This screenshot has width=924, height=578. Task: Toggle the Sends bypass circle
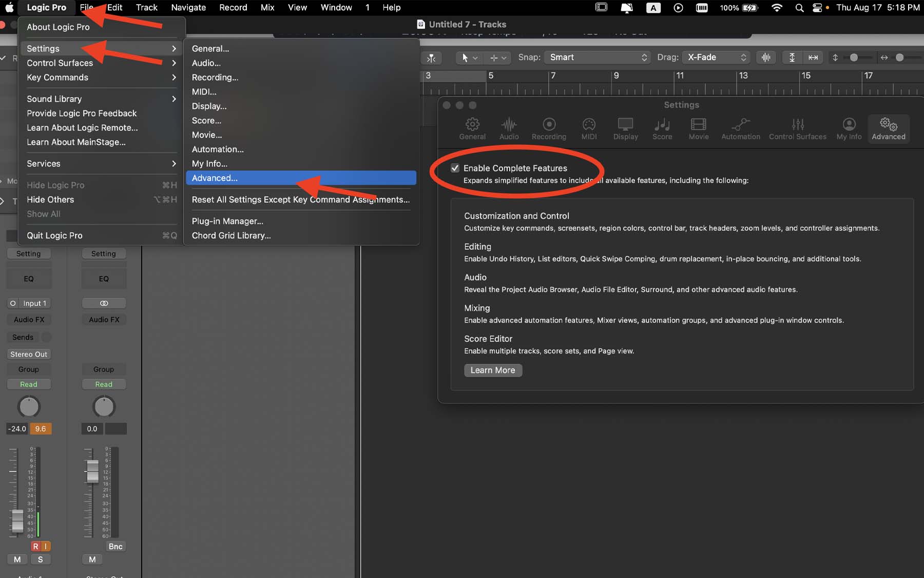tap(46, 337)
